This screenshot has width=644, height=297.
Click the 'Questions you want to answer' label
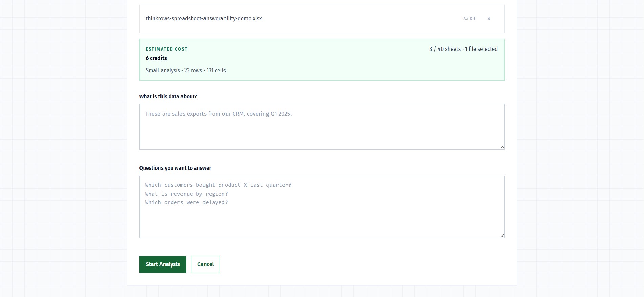[x=175, y=168]
